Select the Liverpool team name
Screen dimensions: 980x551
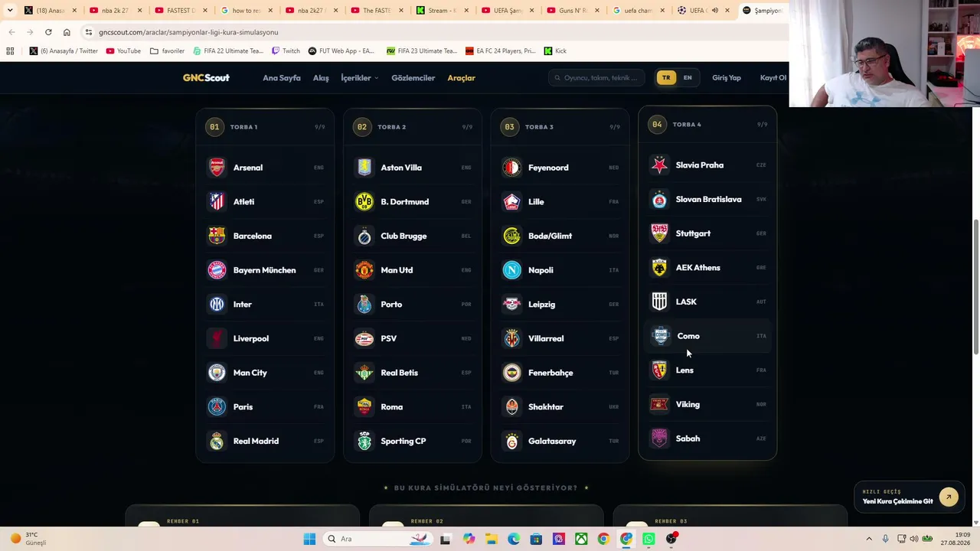pos(251,338)
